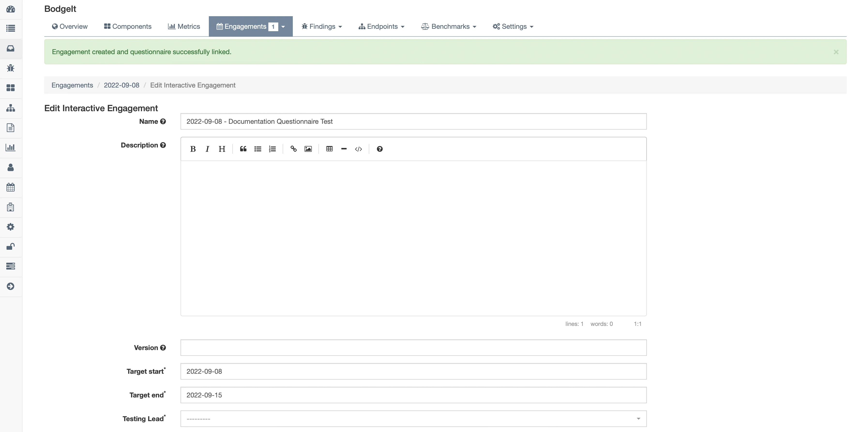Go to the Components tab

coord(128,26)
